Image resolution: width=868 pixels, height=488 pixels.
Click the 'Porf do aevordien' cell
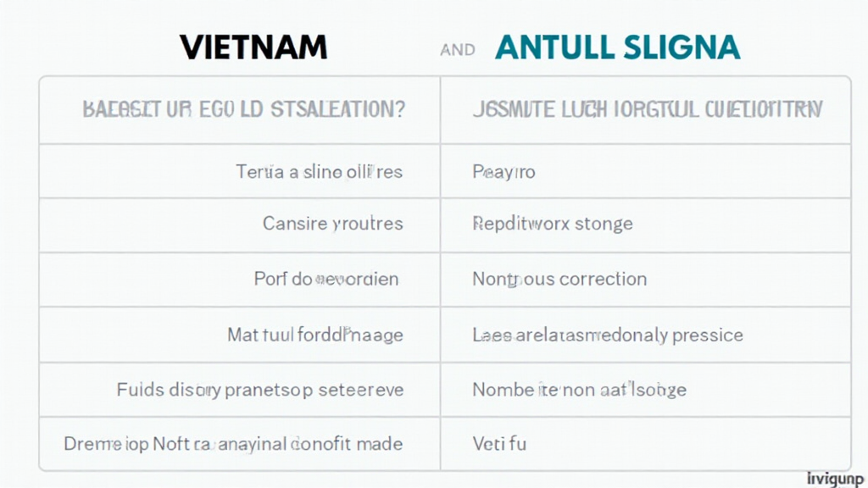[326, 279]
